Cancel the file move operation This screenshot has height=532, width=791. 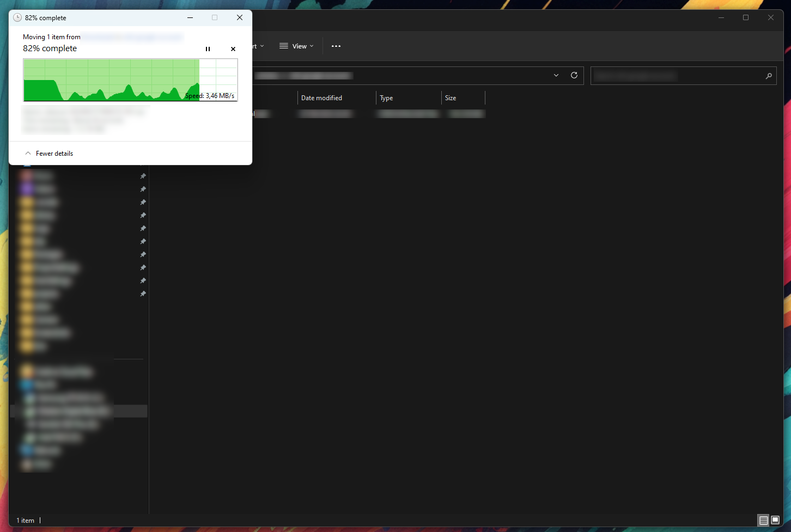pos(233,49)
